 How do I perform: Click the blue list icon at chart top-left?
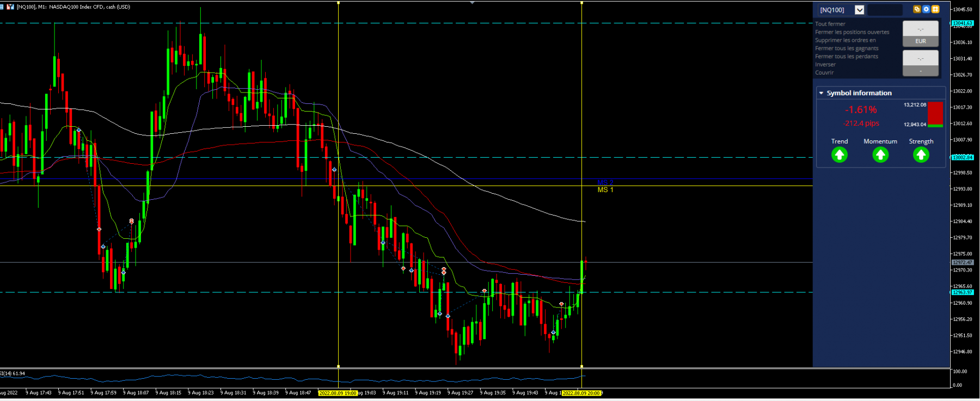(x=2, y=7)
